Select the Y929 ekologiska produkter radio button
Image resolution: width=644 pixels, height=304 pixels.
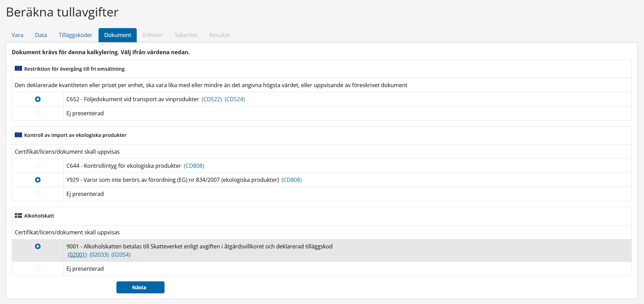coord(38,180)
